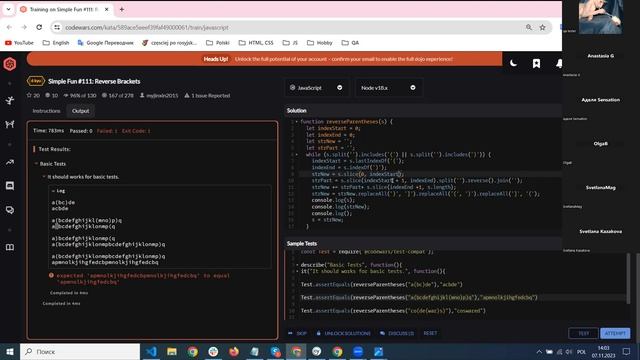The height and width of the screenshot is (360, 640).
Task: Switch to the Output tab
Action: 80,111
